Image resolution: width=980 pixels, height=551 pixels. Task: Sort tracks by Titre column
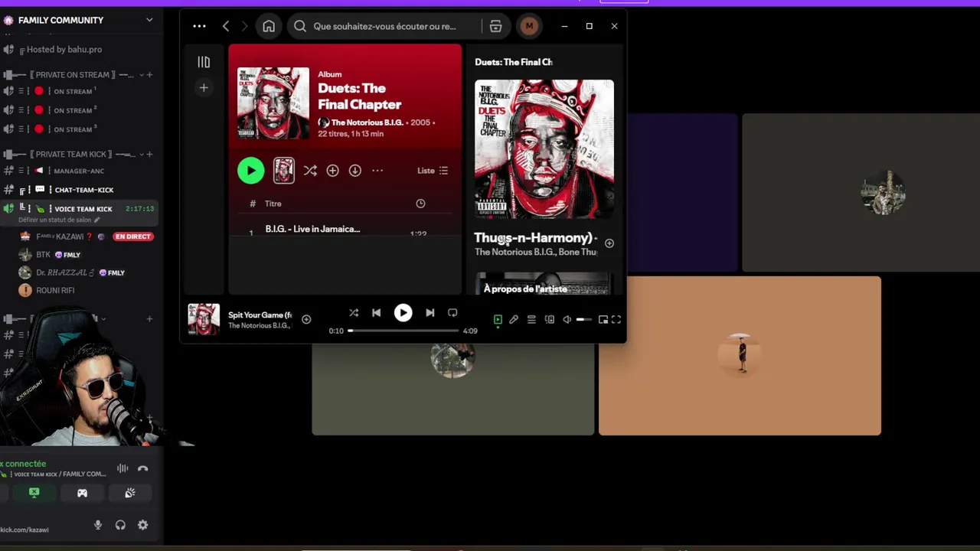[x=273, y=204]
